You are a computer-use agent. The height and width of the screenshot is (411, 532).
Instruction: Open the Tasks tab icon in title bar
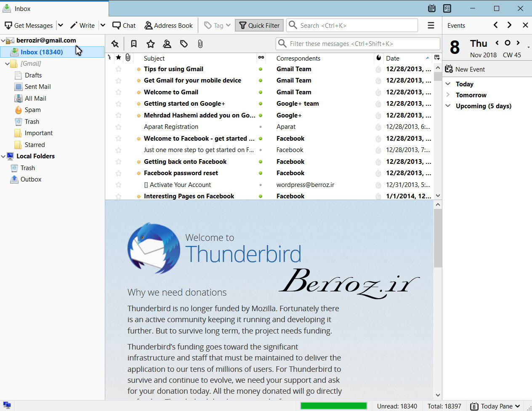click(447, 8)
